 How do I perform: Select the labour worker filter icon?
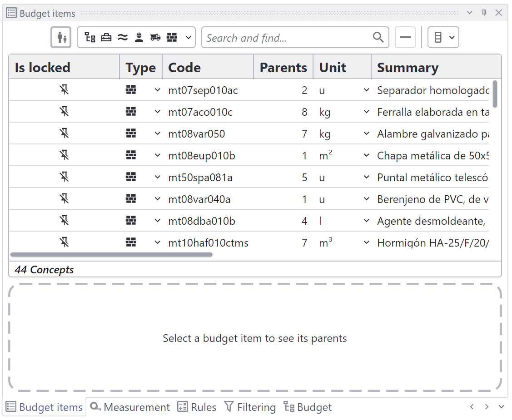[x=139, y=38]
